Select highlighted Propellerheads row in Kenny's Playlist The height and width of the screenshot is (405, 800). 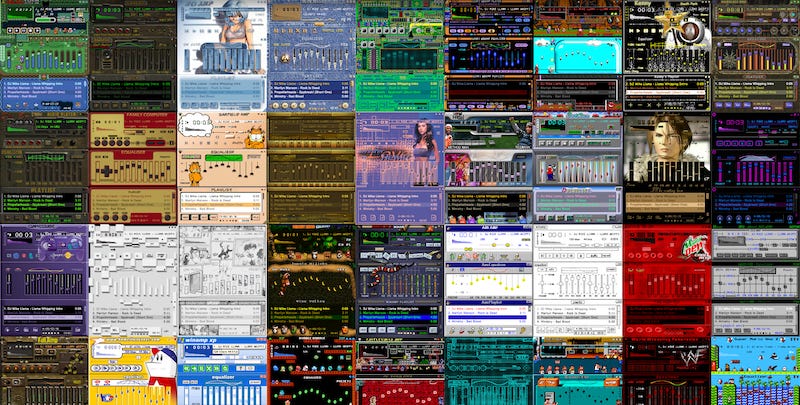click(664, 92)
